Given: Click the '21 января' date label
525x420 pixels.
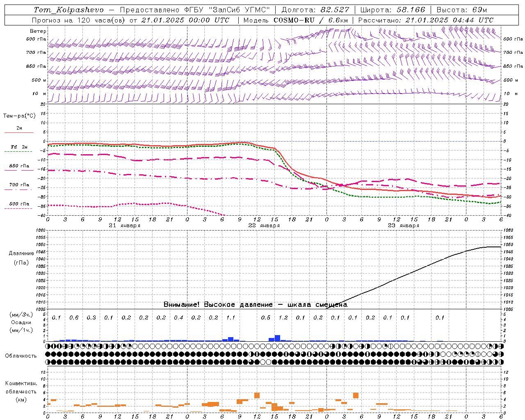Looking at the screenshot, I should click(x=125, y=226).
